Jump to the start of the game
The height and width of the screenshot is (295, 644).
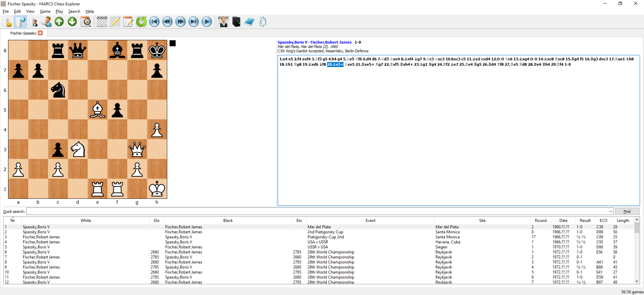tap(154, 22)
